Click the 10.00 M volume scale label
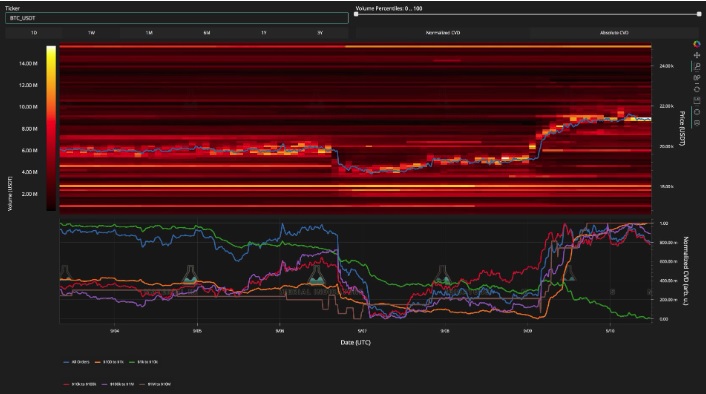Image resolution: width=706 pixels, height=394 pixels. (x=28, y=107)
